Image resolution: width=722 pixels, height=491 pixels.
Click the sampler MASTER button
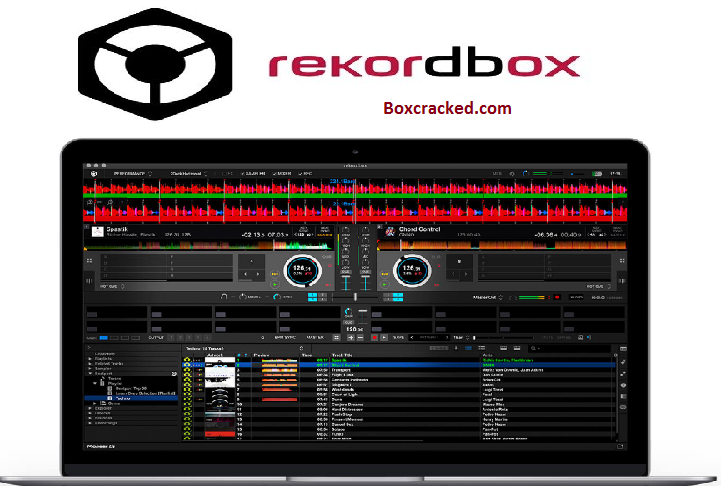pos(315,338)
